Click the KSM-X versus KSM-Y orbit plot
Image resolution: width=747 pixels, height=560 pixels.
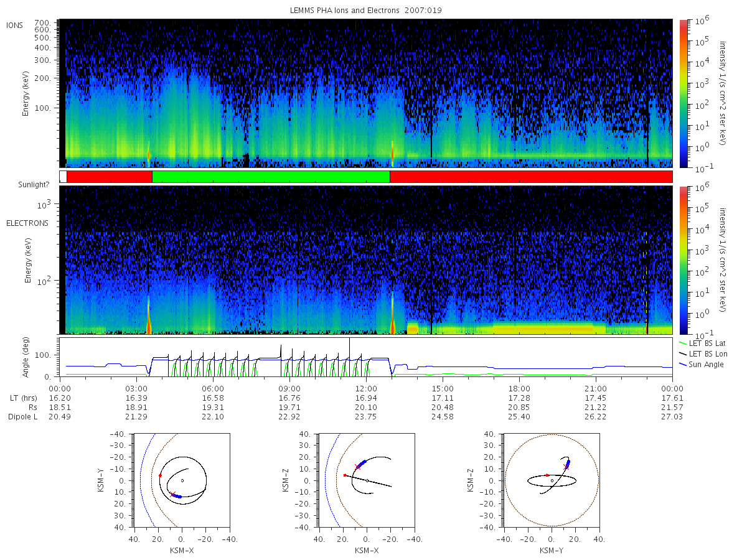[x=181, y=480]
